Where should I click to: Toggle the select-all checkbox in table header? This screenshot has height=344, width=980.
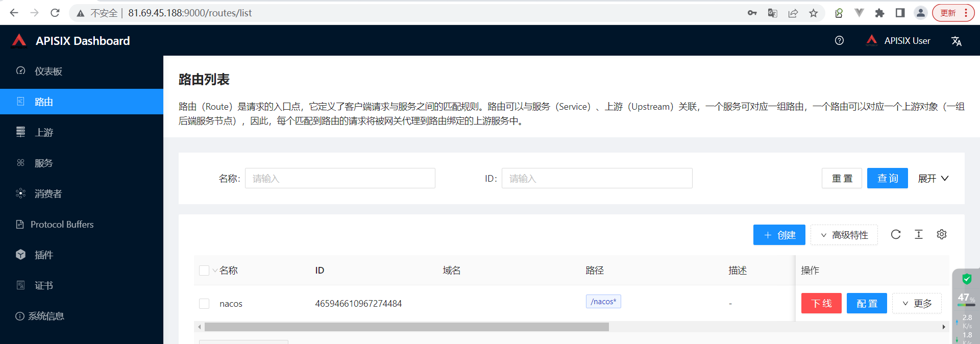click(x=204, y=271)
